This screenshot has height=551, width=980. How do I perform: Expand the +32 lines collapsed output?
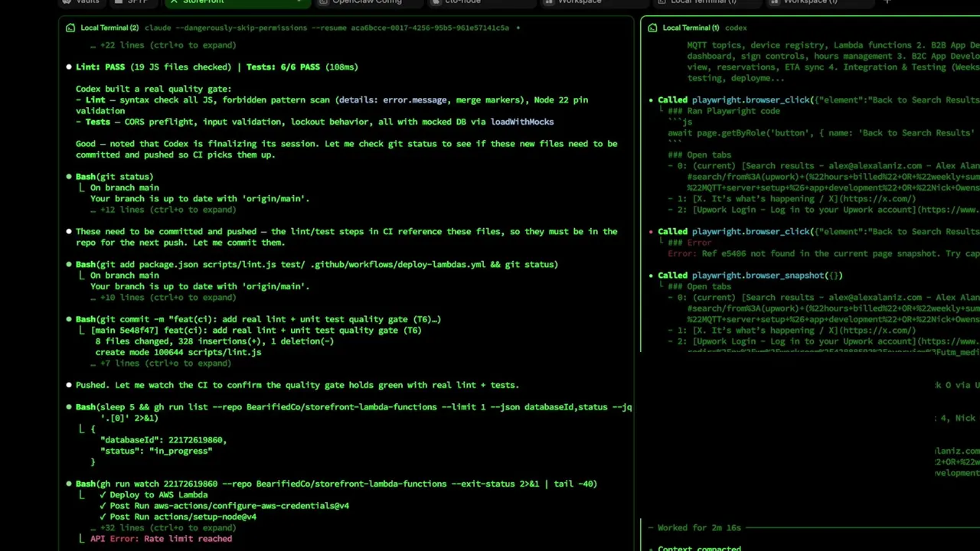coord(162,528)
